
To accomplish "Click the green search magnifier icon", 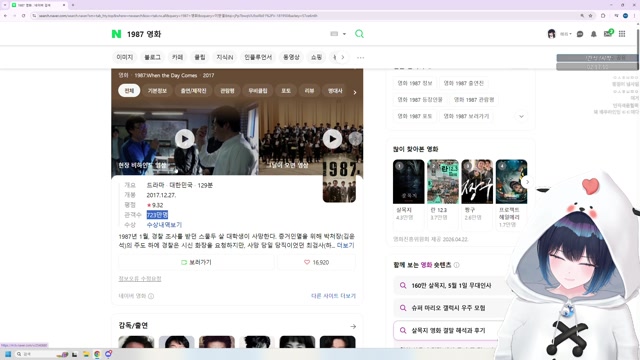I will [359, 34].
